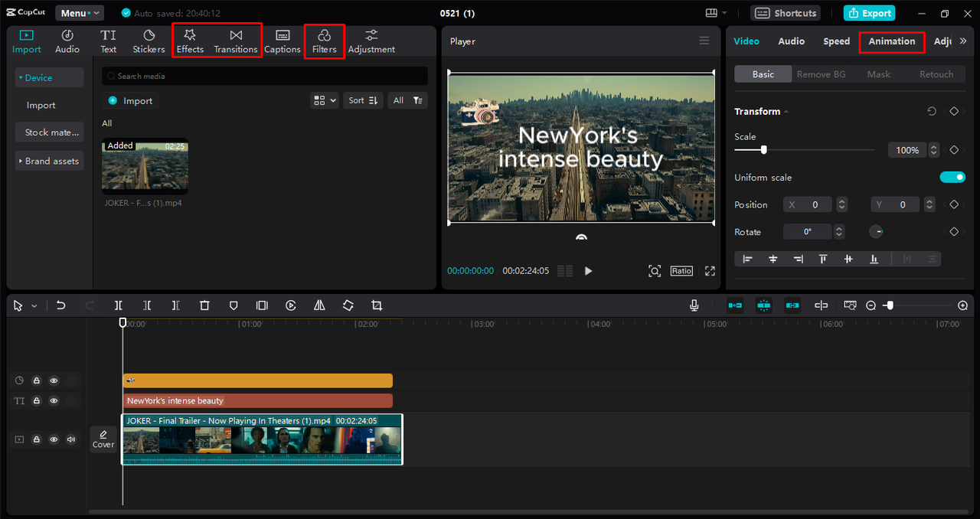Increase the Scale value with stepper

pos(933,147)
